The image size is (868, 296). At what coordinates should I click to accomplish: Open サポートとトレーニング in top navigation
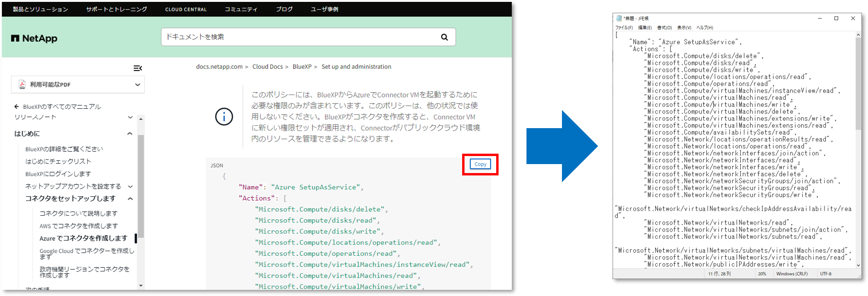[116, 9]
